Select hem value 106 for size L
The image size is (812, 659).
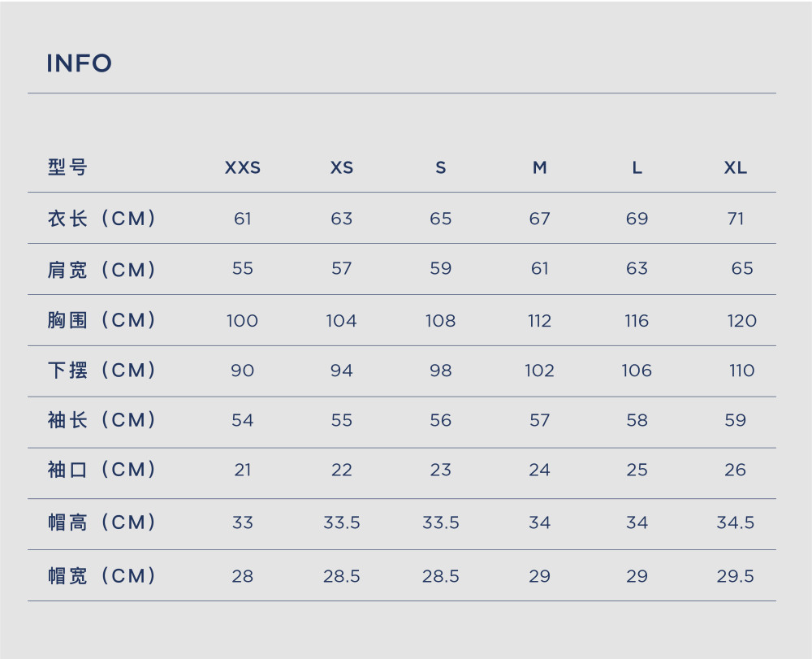tap(637, 371)
